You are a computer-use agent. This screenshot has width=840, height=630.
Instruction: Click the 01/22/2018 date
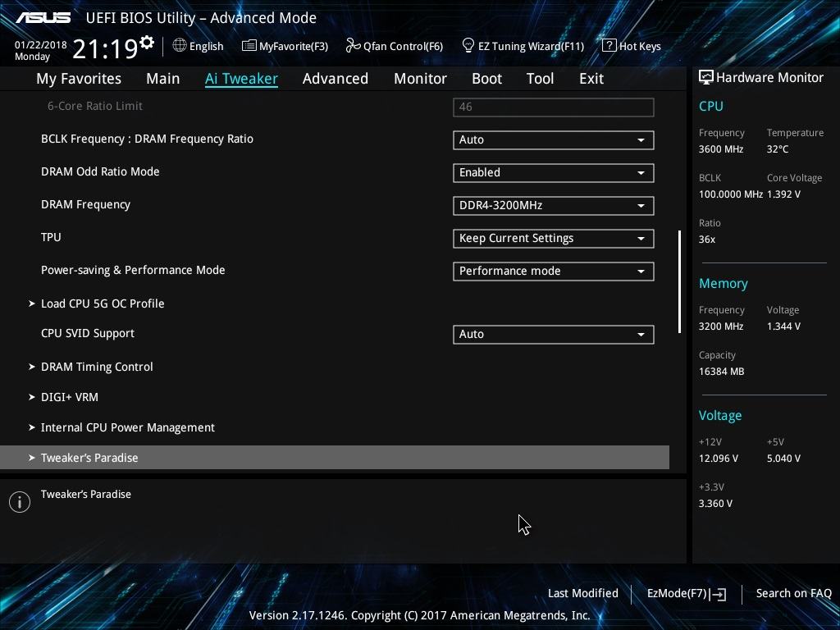41,45
